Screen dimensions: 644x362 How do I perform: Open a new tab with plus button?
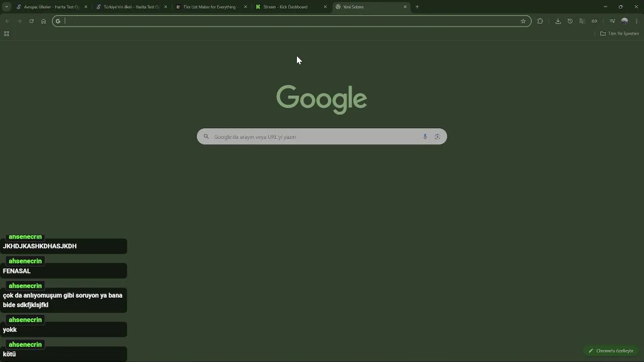pyautogui.click(x=417, y=7)
